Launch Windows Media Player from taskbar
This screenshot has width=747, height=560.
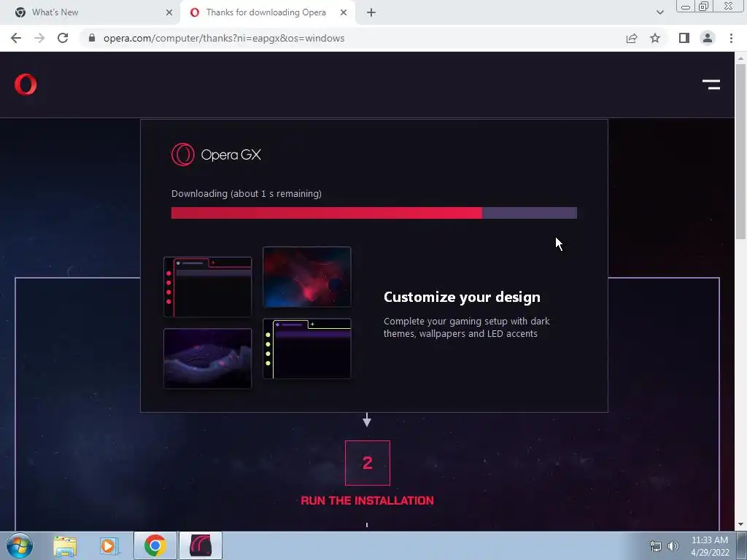(x=109, y=545)
